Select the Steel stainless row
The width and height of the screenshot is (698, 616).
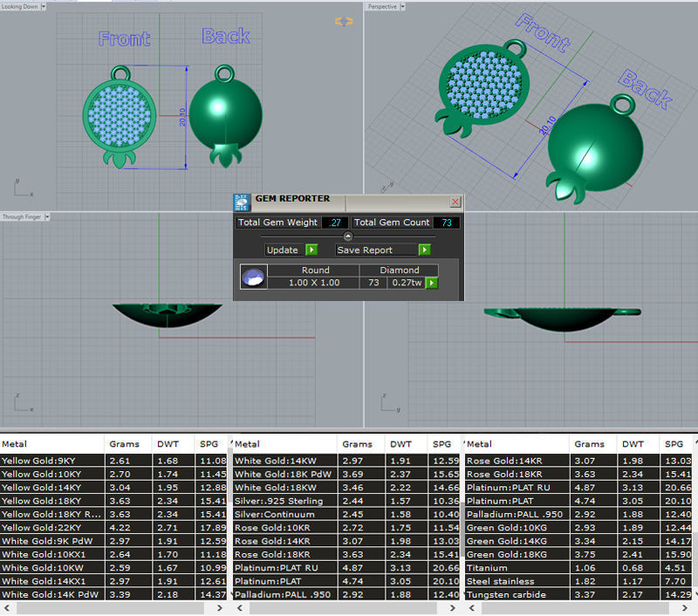pyautogui.click(x=578, y=581)
